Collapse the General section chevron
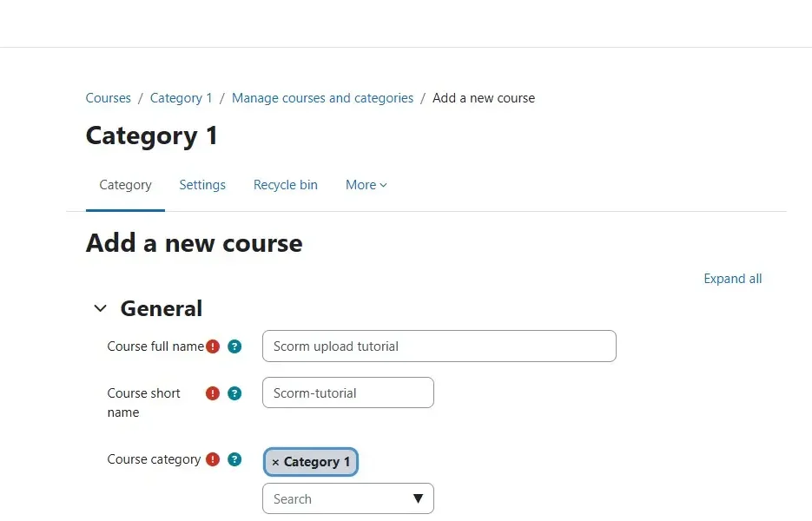 101,308
